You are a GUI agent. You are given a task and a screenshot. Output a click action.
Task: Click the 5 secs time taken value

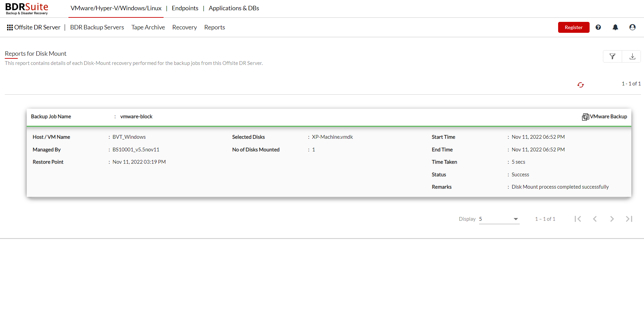[x=518, y=162]
